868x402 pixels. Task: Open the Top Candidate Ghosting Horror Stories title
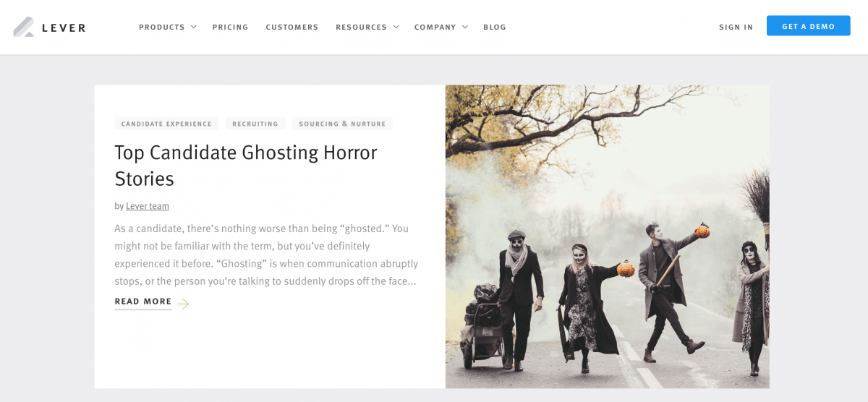click(x=246, y=166)
